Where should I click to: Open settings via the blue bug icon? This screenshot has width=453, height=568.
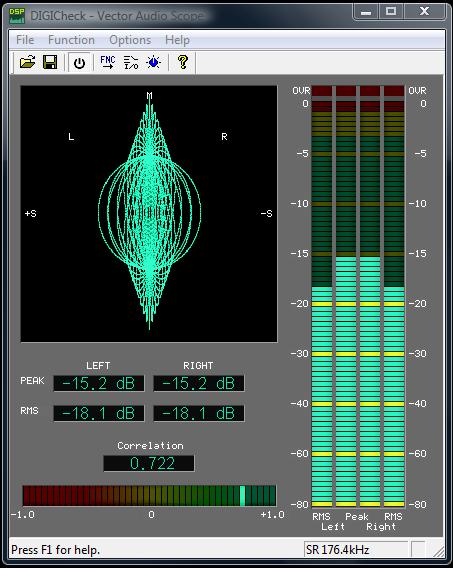[154, 62]
